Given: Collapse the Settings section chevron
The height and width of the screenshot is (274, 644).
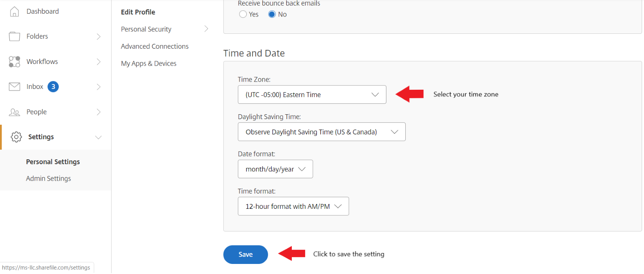Looking at the screenshot, I should pos(98,137).
